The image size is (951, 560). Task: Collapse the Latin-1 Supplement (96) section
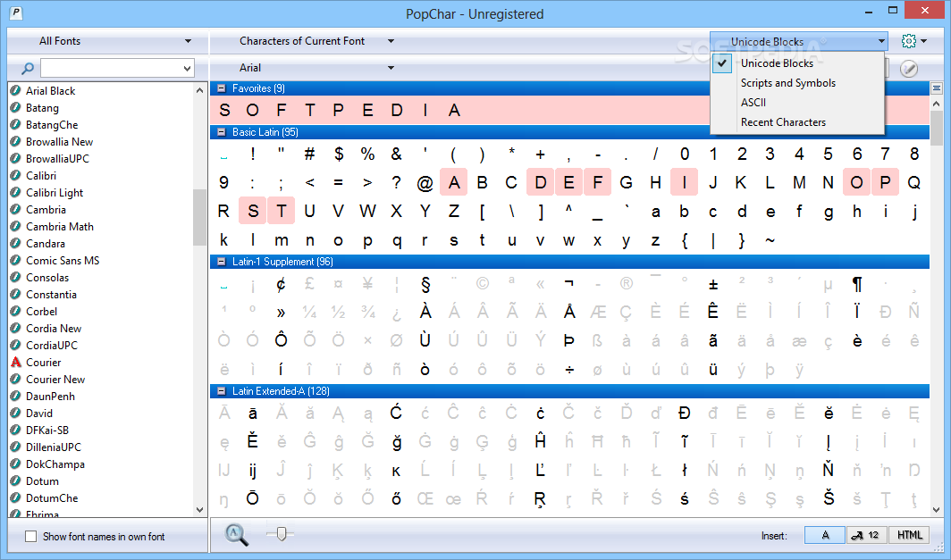(x=222, y=262)
